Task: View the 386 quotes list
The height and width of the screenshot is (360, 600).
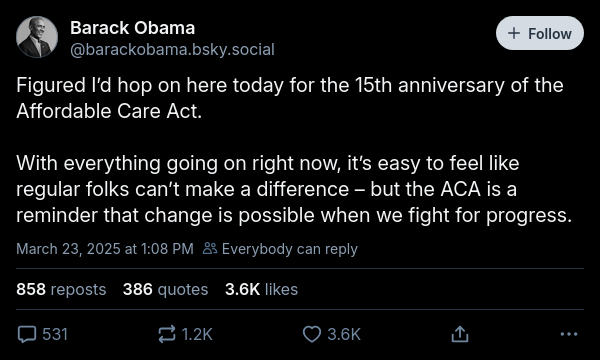Action: click(x=165, y=289)
